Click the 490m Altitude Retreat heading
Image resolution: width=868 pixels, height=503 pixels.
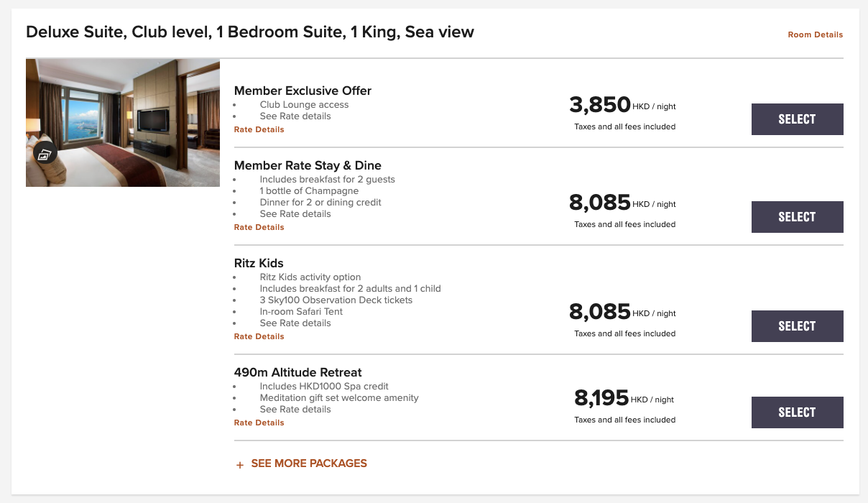298,372
